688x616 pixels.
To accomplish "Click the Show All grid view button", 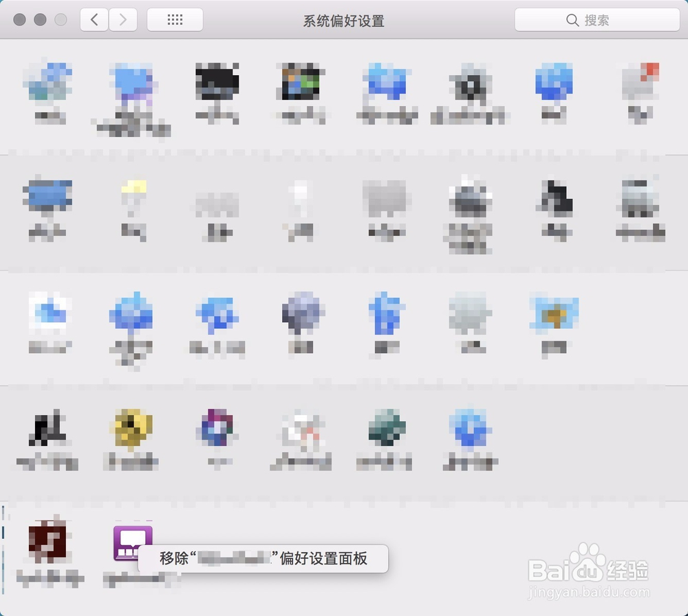I will pos(174,19).
